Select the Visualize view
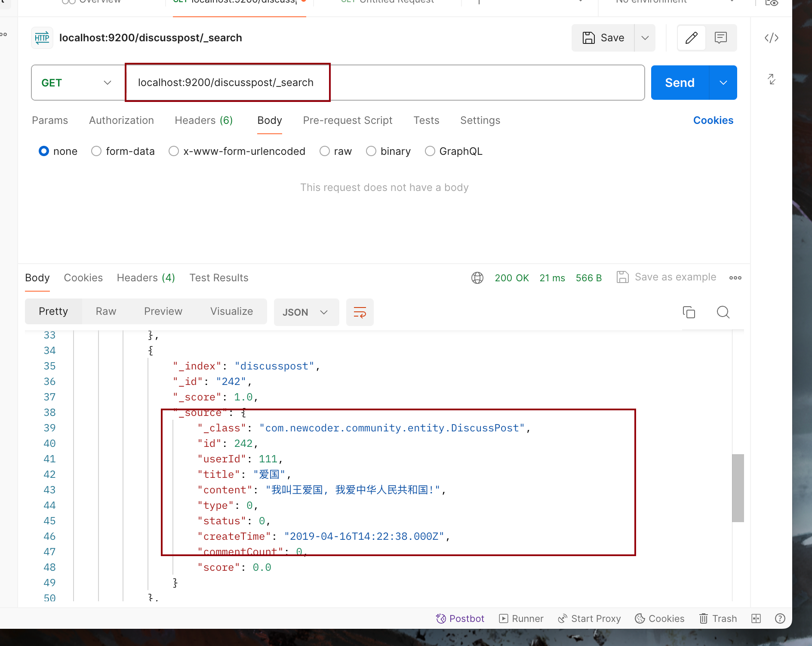Screen dimensions: 812x646 [x=231, y=311]
